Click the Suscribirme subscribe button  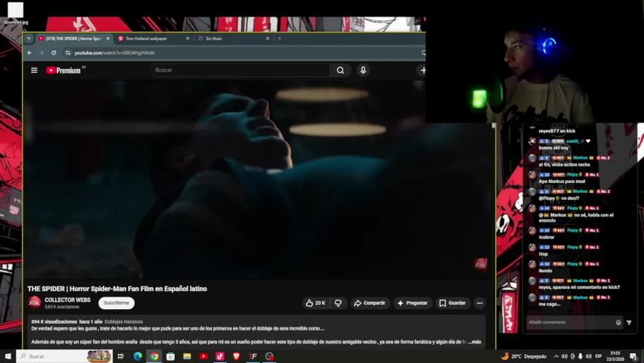[x=116, y=303]
